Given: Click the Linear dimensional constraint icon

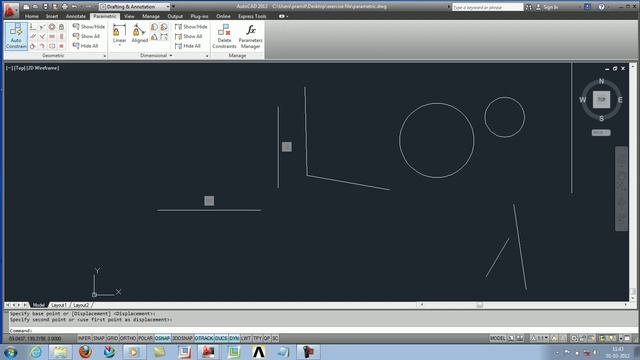Looking at the screenshot, I should tap(119, 31).
